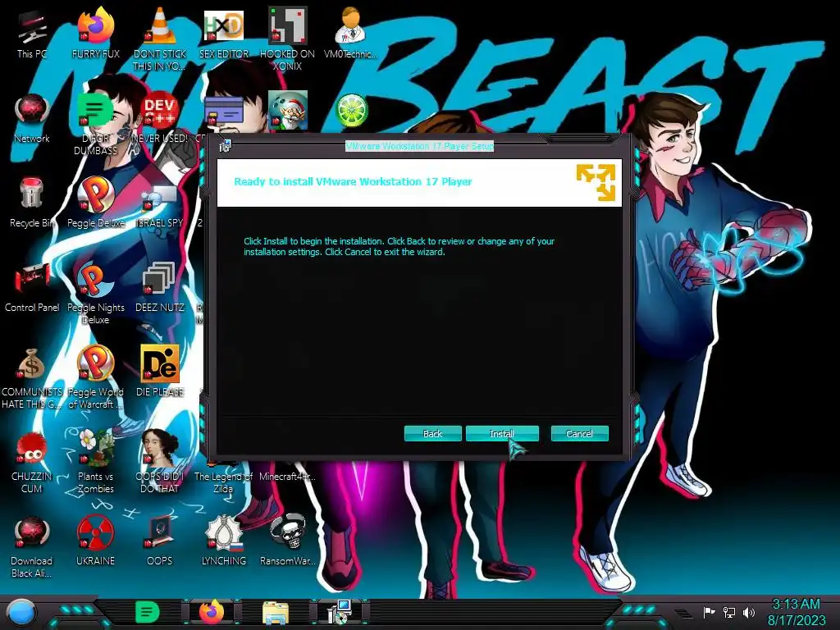The image size is (840, 630).
Task: Open the green chat app in taskbar
Action: [x=147, y=612]
